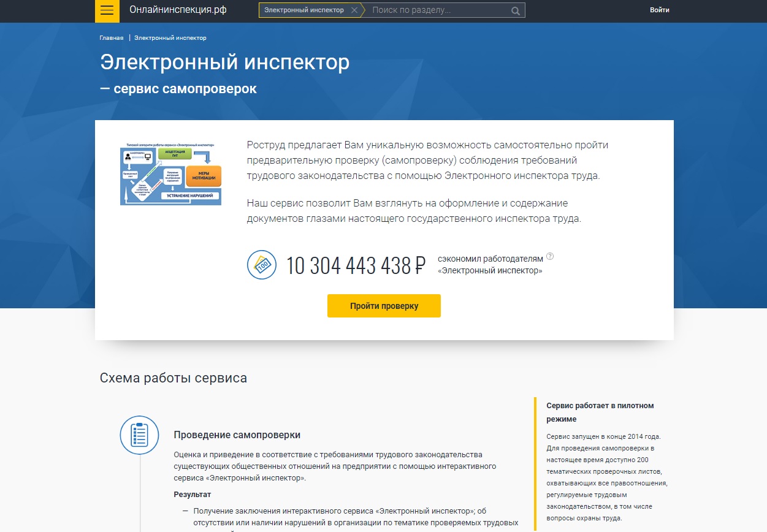
Task: Click the сервис самопроверок subtitle
Action: 178,89
